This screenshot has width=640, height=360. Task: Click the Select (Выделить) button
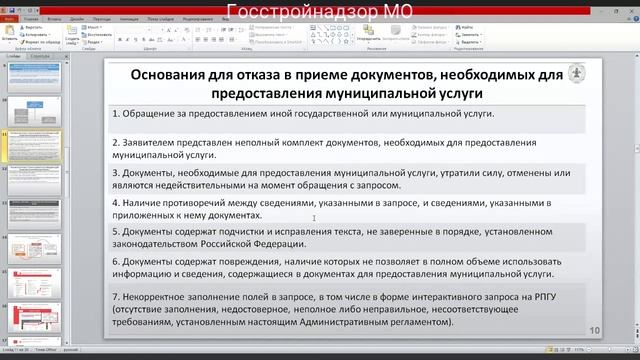tap(468, 42)
